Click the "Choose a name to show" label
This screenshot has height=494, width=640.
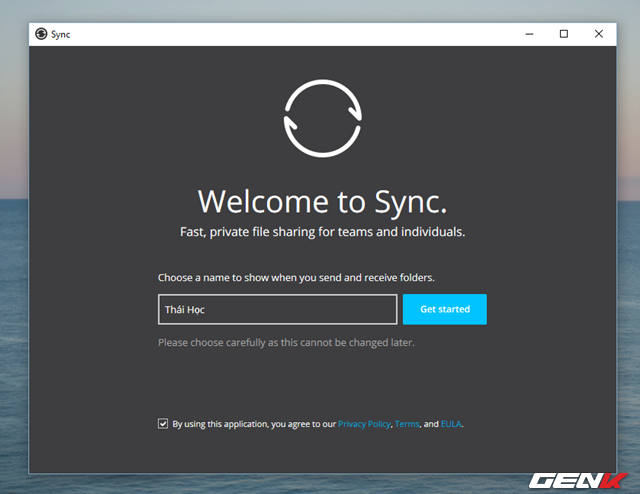[296, 277]
